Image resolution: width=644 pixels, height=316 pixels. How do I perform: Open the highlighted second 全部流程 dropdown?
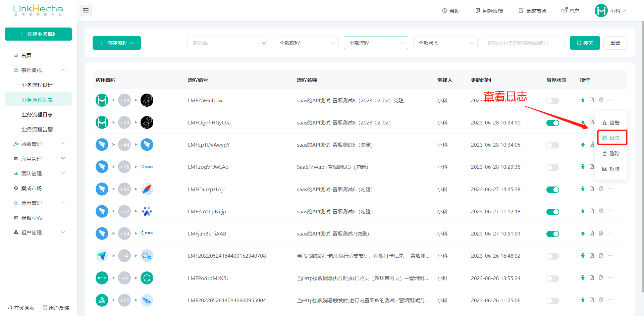click(376, 43)
